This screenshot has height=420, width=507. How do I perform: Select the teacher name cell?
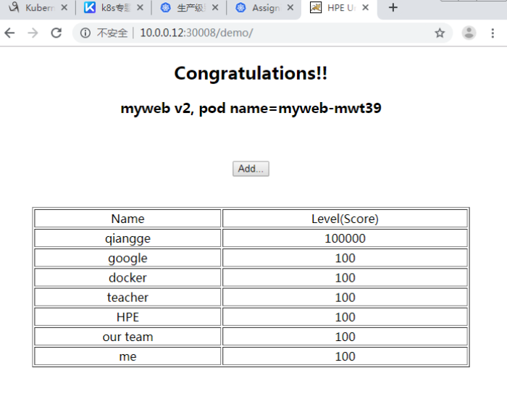tap(127, 298)
